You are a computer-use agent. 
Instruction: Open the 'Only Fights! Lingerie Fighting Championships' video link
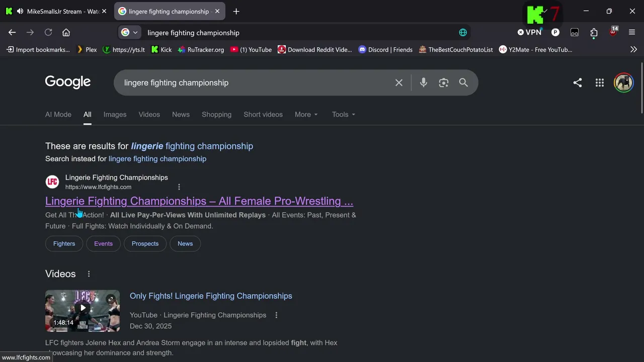[211, 296]
